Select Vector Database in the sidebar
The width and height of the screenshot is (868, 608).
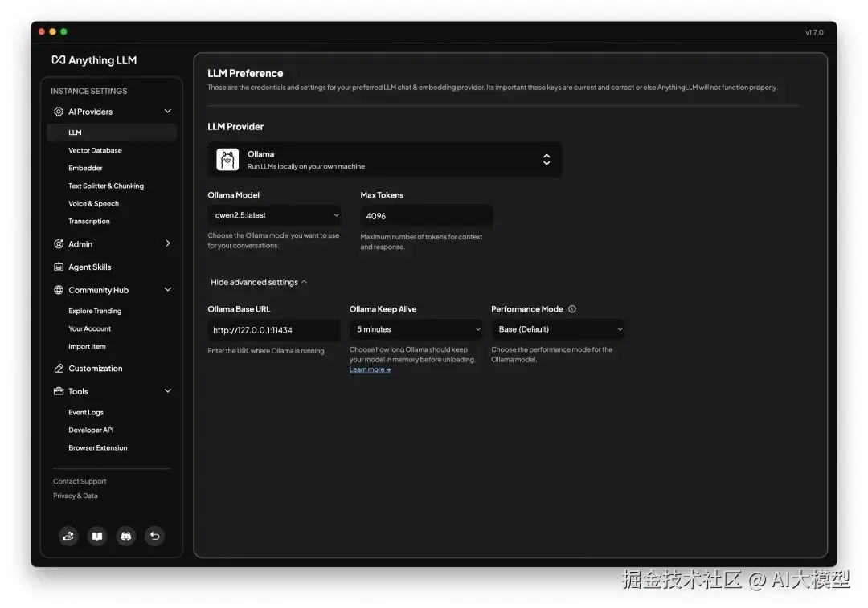tap(95, 150)
